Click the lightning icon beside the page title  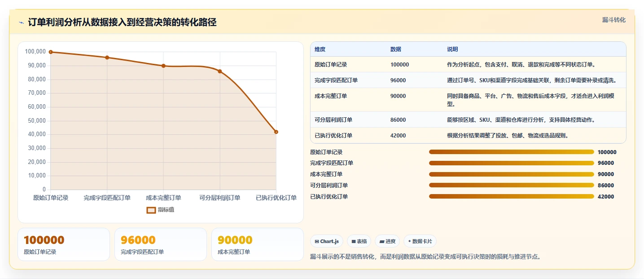[21, 22]
